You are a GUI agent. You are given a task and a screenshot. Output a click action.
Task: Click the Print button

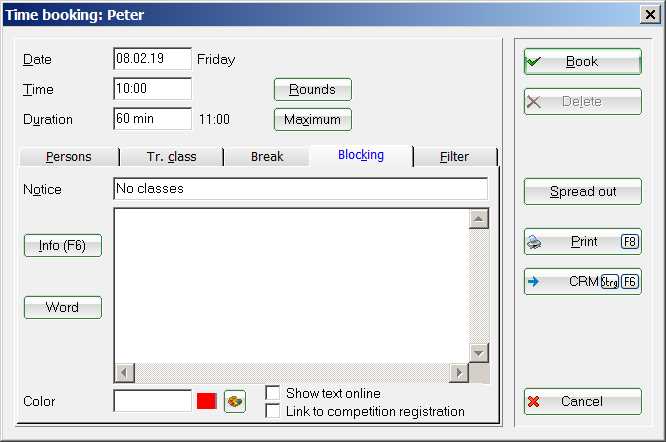pos(583,242)
